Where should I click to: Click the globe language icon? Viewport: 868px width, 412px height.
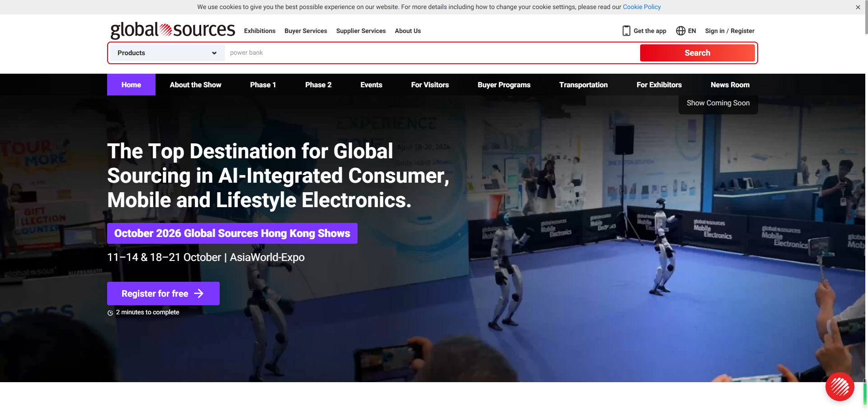point(680,31)
